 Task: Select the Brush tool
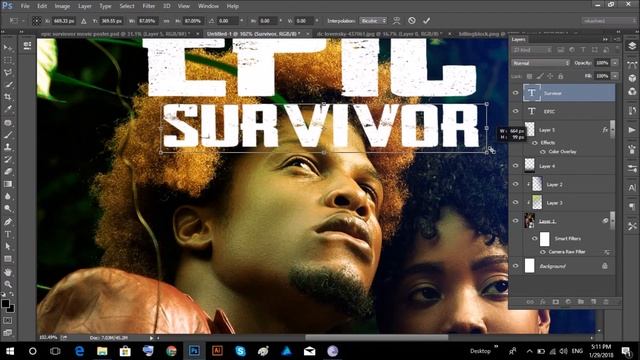(x=8, y=134)
